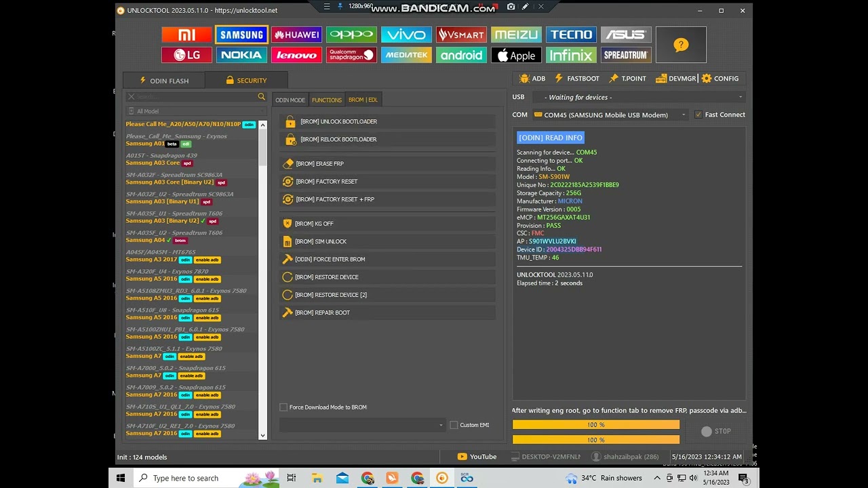The width and height of the screenshot is (868, 488).
Task: Switch to ODIN FLASH tab
Action: point(164,81)
